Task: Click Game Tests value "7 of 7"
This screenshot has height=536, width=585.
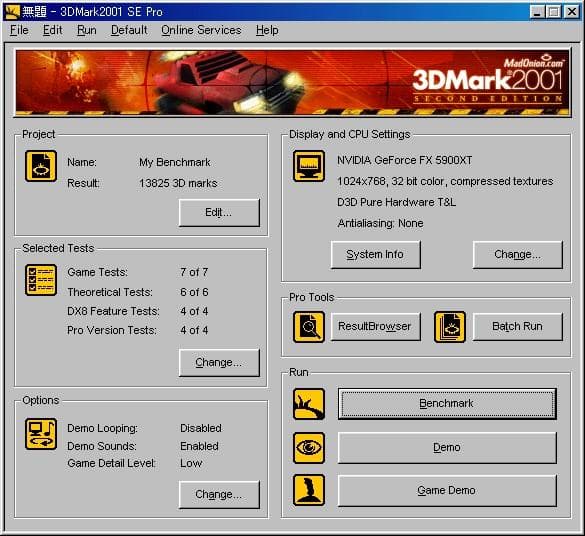Action: 194,272
